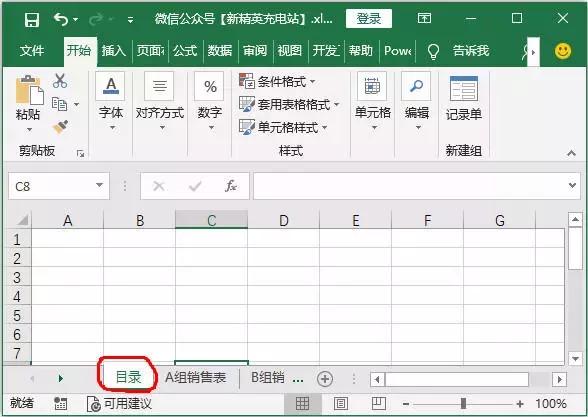Click the horizontal scrollbar right arrow
The width and height of the screenshot is (588, 417).
[x=560, y=380]
